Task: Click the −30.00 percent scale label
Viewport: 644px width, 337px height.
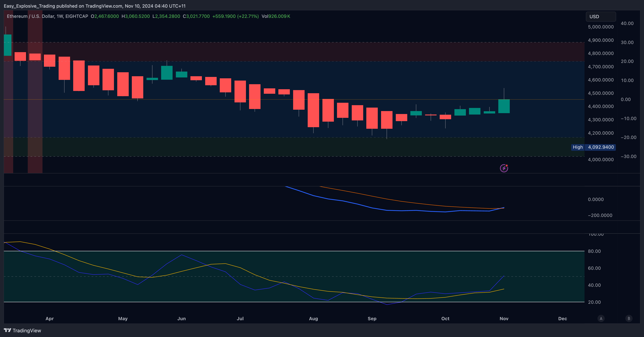Action: click(629, 156)
